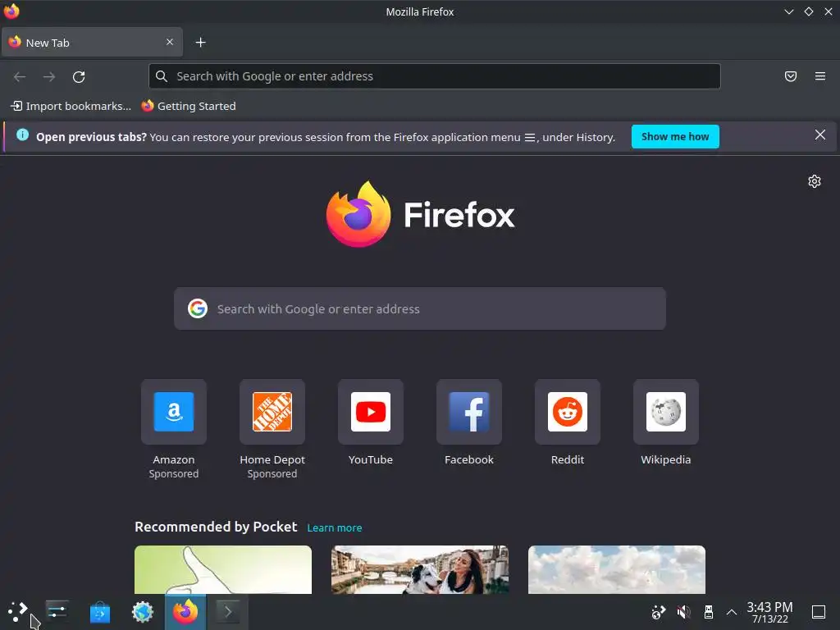Viewport: 840px width, 630px height.
Task: Open the Save to Pocket icon
Action: point(791,76)
